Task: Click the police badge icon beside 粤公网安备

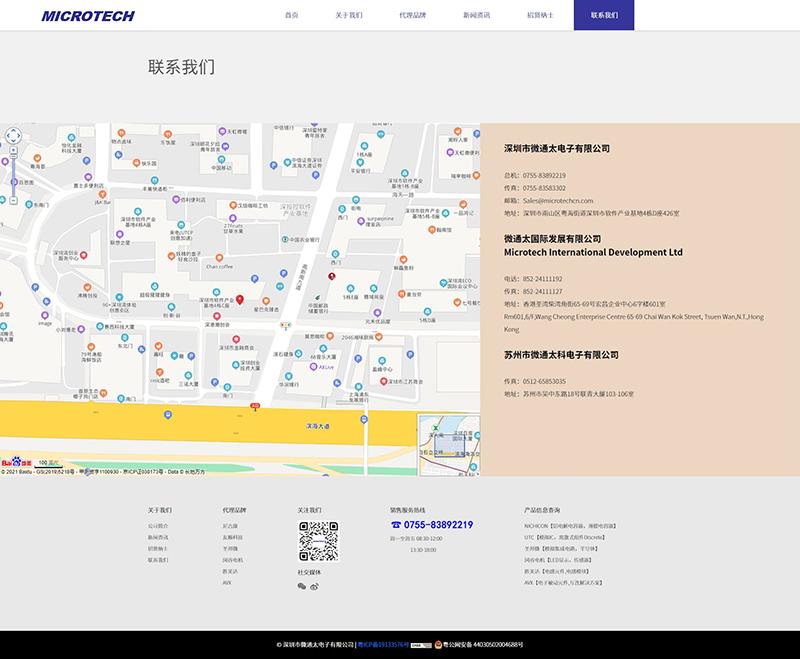Action: 438,645
